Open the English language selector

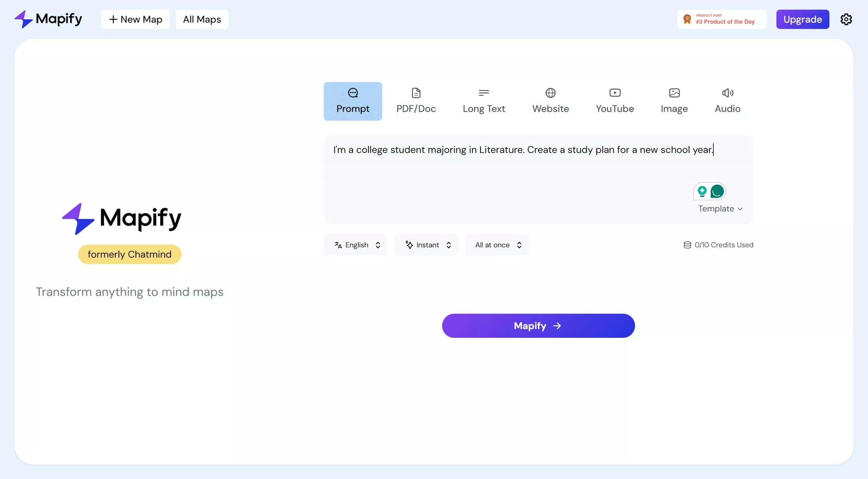pyautogui.click(x=356, y=245)
